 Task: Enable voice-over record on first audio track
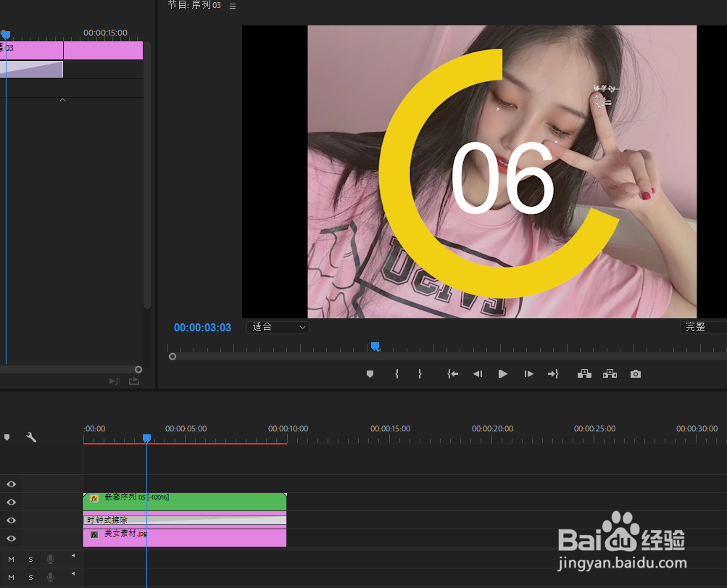[50, 559]
